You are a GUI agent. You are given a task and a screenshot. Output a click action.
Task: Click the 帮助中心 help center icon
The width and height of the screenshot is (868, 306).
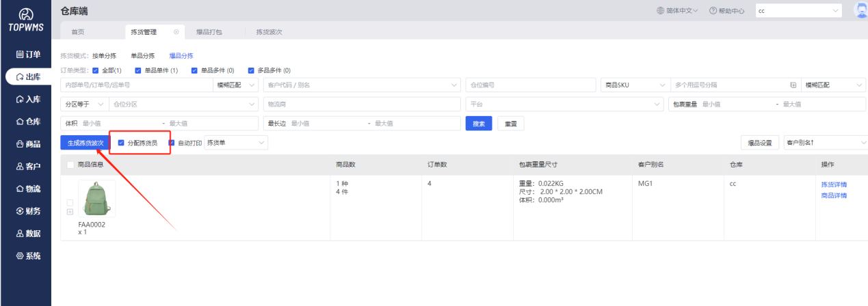tap(713, 11)
